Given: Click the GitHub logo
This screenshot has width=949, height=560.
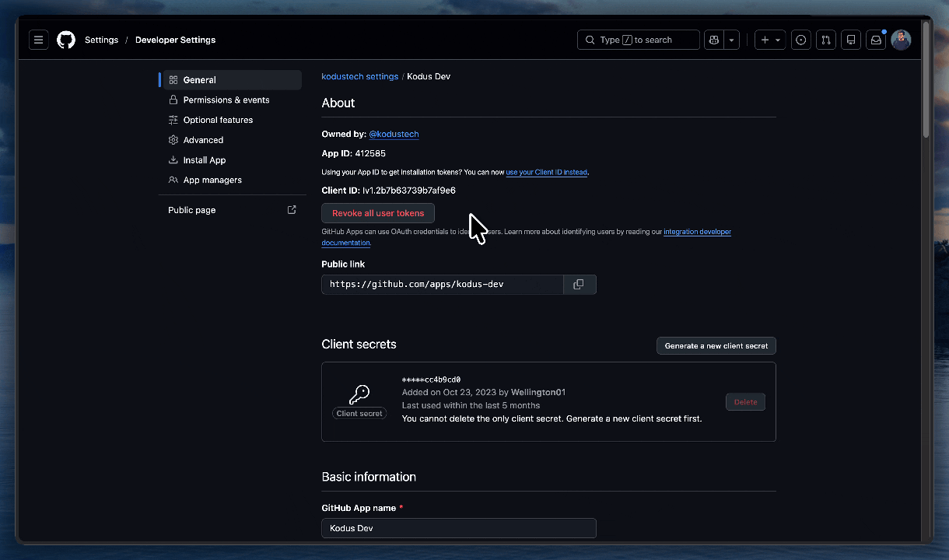Looking at the screenshot, I should [66, 40].
